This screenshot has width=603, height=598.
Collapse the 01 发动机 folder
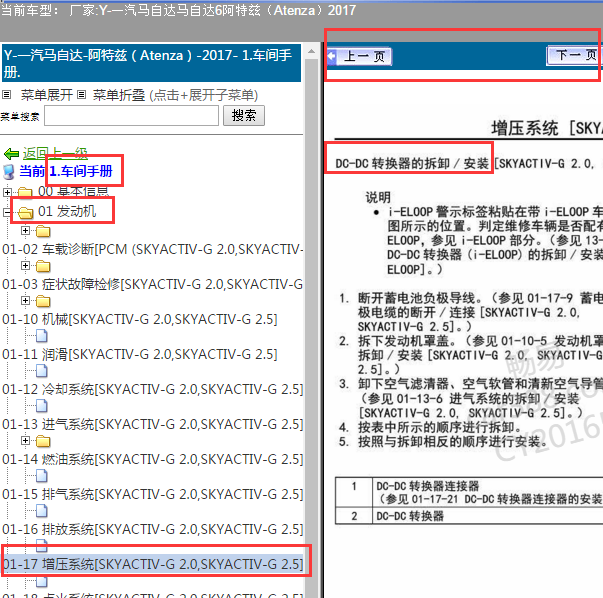[7, 212]
